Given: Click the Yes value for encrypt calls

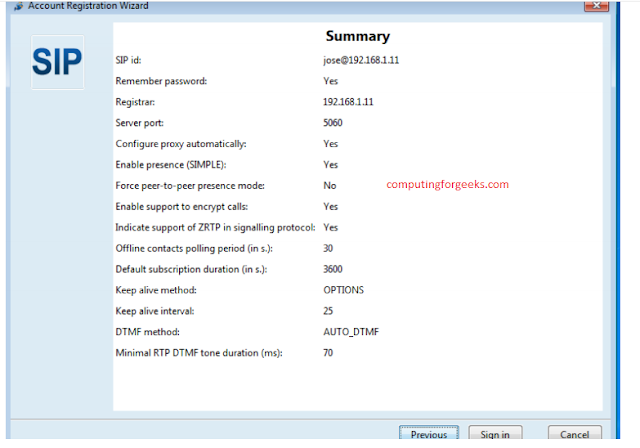Looking at the screenshot, I should click(x=331, y=206).
